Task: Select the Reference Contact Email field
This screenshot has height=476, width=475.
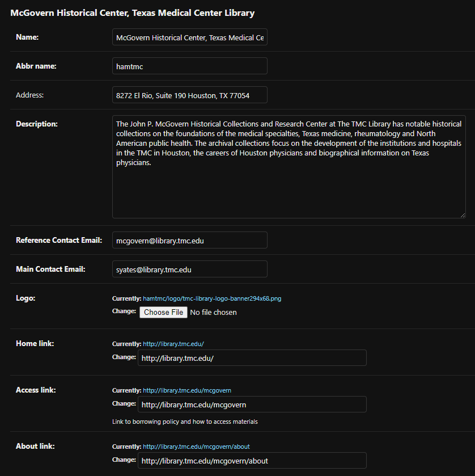Action: [189, 241]
